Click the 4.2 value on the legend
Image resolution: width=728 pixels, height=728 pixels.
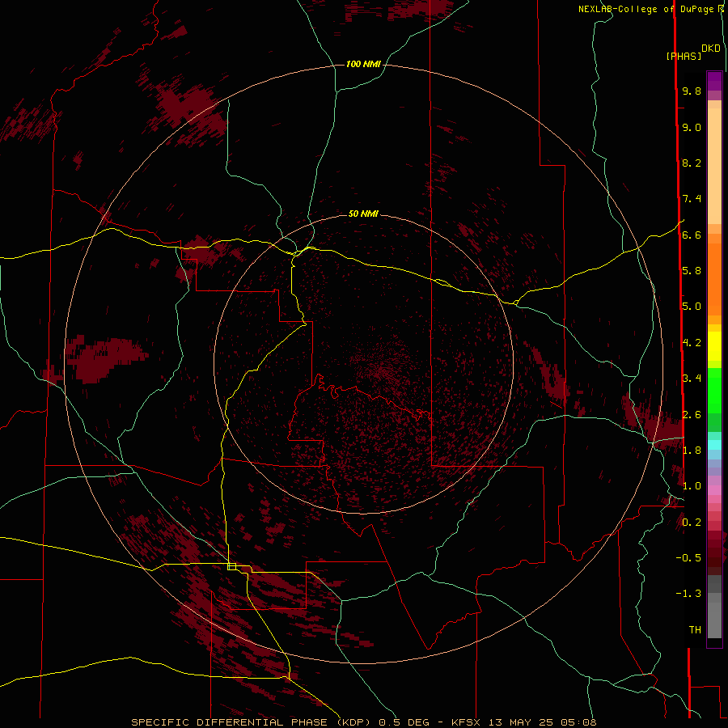point(692,343)
